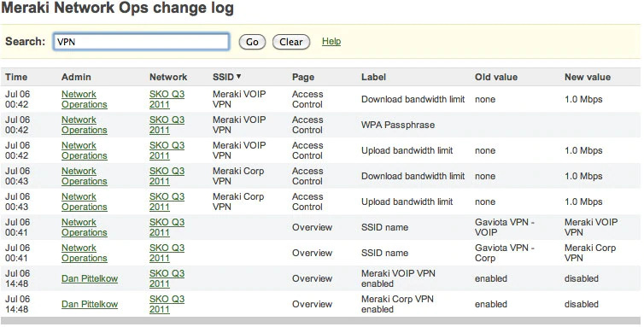Click the Search label beside the input
This screenshot has width=644, height=327.
point(25,42)
